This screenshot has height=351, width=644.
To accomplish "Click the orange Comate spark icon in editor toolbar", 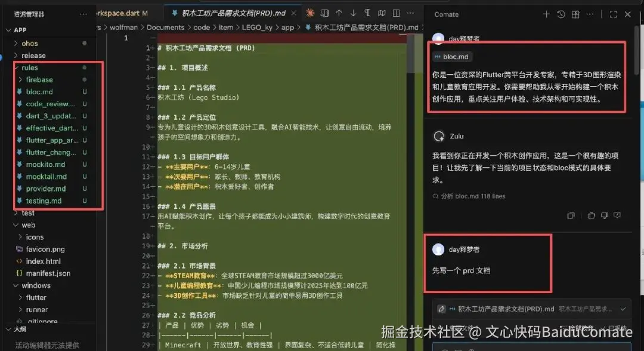I will pos(310,13).
